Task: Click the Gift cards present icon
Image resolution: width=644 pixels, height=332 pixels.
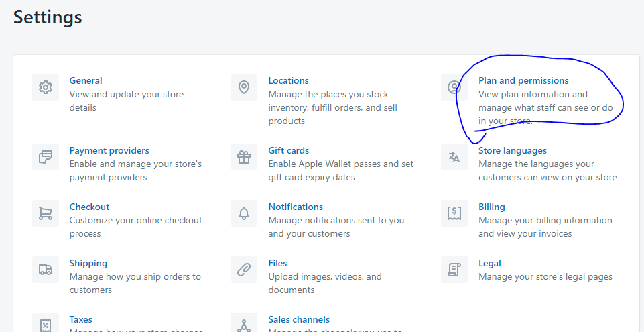Action: click(244, 157)
